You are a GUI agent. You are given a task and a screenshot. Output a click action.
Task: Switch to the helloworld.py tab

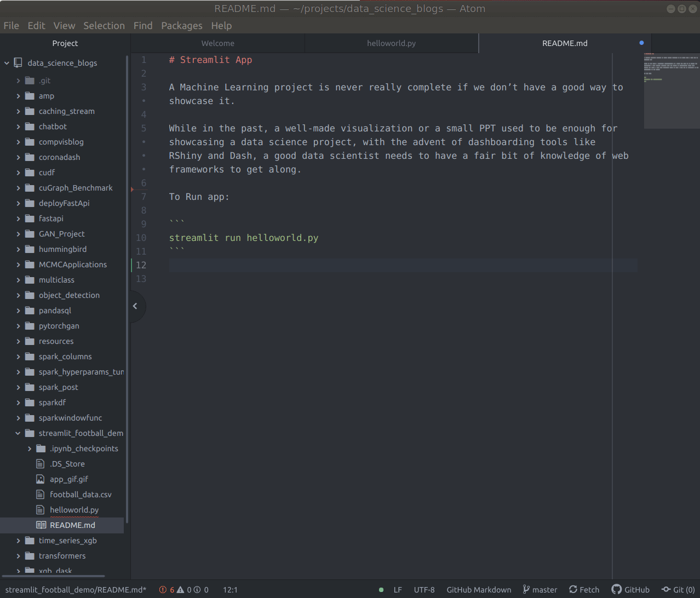click(391, 43)
